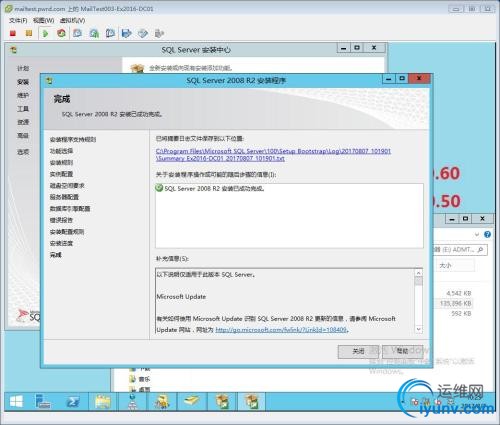Click the Microsoft Update text in 补充信息 box
This screenshot has height=425, width=500.
tap(181, 297)
